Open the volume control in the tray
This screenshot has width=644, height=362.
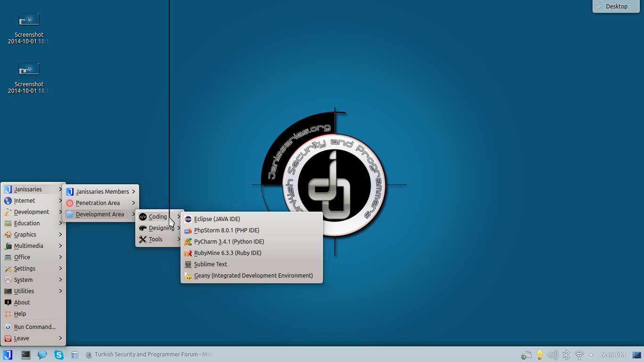pos(553,355)
